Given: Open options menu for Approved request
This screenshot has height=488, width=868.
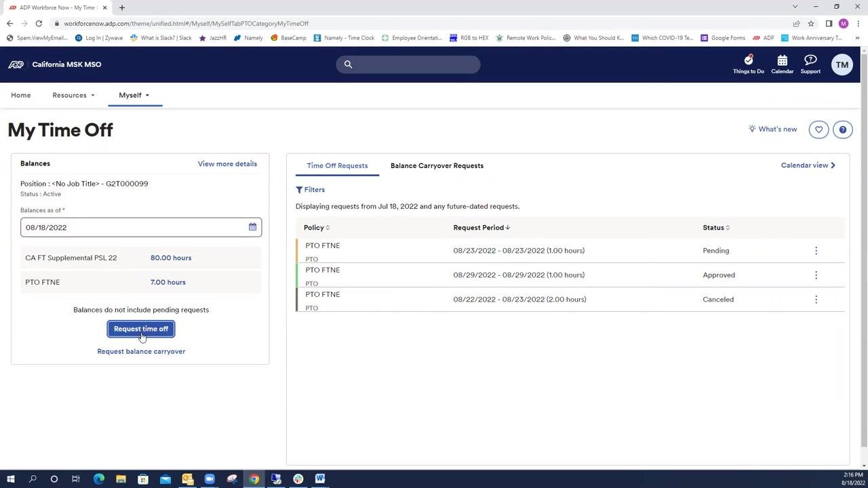Looking at the screenshot, I should pos(816,275).
